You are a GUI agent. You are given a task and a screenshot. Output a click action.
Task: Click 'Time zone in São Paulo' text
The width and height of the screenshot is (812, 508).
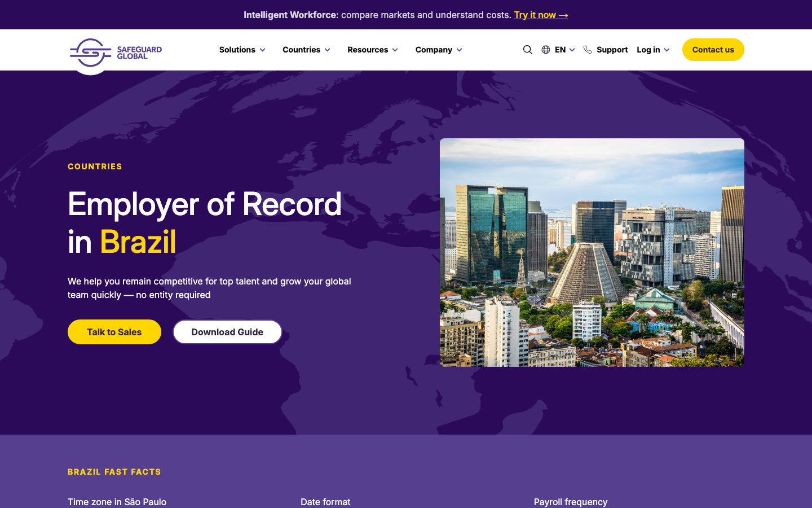(x=117, y=502)
